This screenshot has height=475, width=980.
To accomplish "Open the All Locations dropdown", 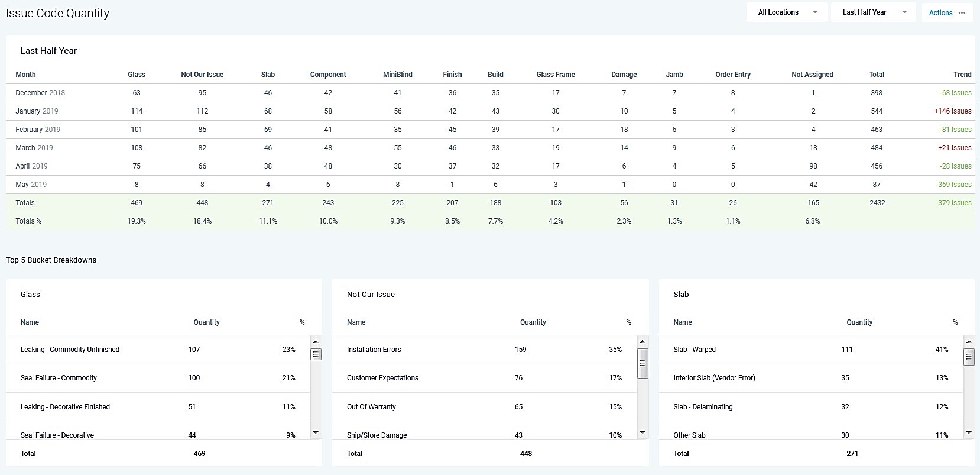I will tap(786, 12).
